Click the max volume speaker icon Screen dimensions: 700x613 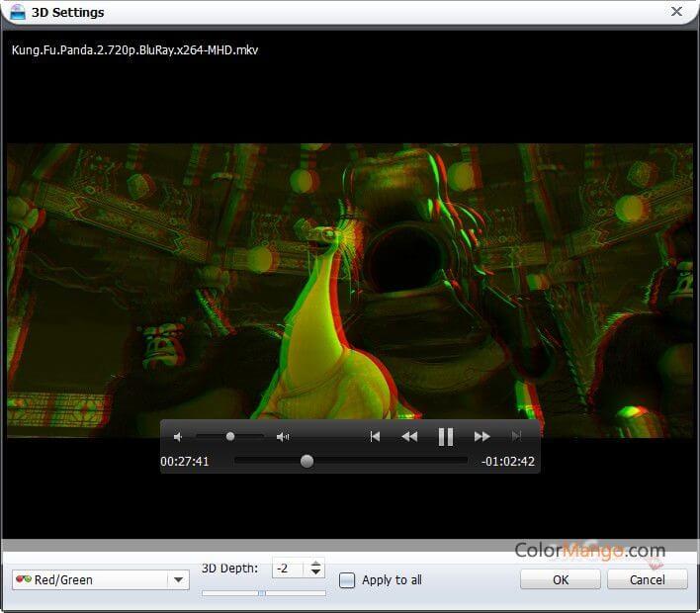click(x=283, y=436)
